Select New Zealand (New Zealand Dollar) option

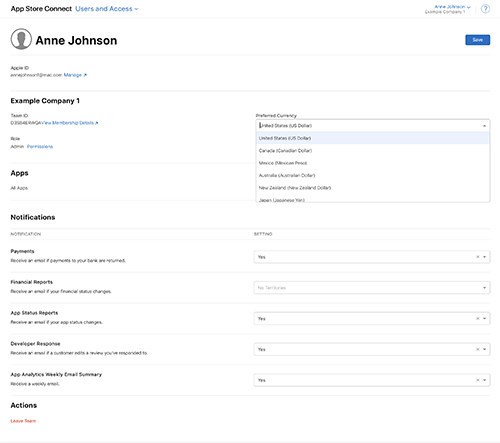[373, 188]
